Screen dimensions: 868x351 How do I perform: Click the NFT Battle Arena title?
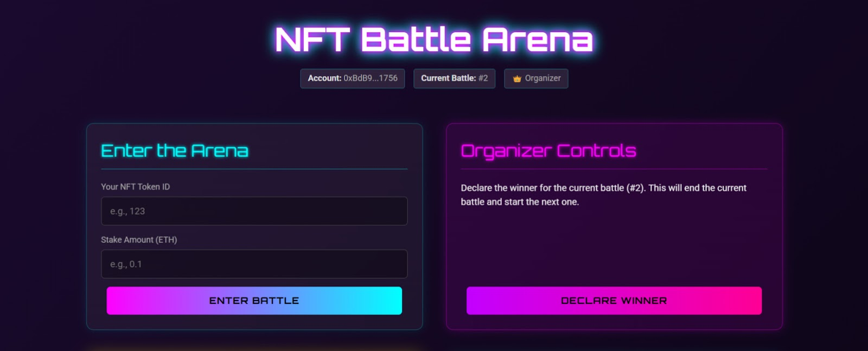click(x=434, y=38)
